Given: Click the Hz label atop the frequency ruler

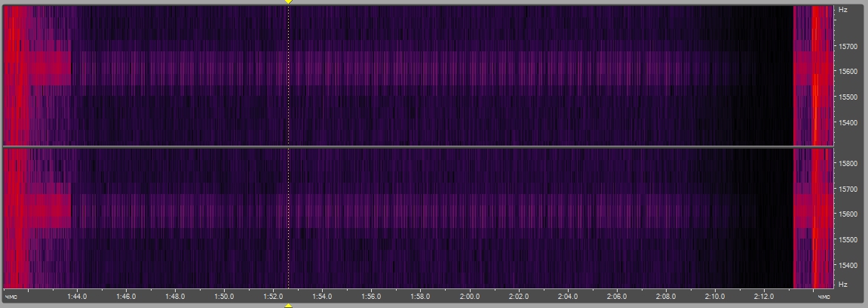Looking at the screenshot, I should [843, 9].
